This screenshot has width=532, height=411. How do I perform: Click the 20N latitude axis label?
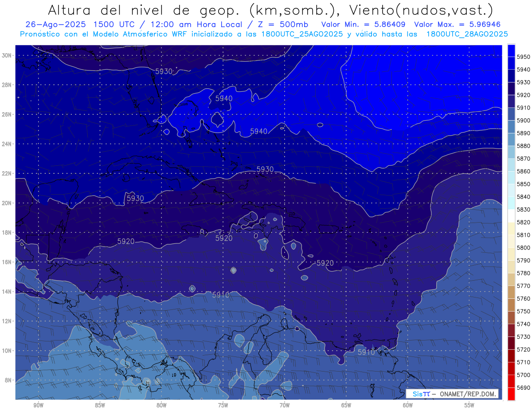click(x=7, y=203)
